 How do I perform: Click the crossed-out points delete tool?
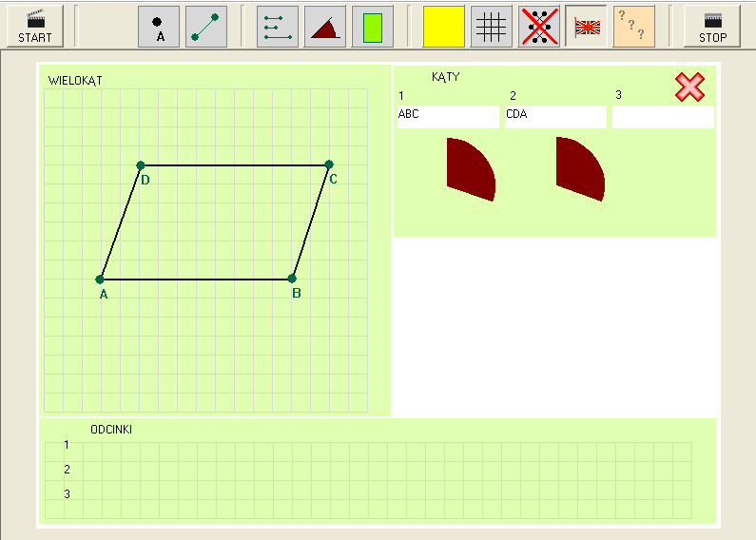point(539,27)
